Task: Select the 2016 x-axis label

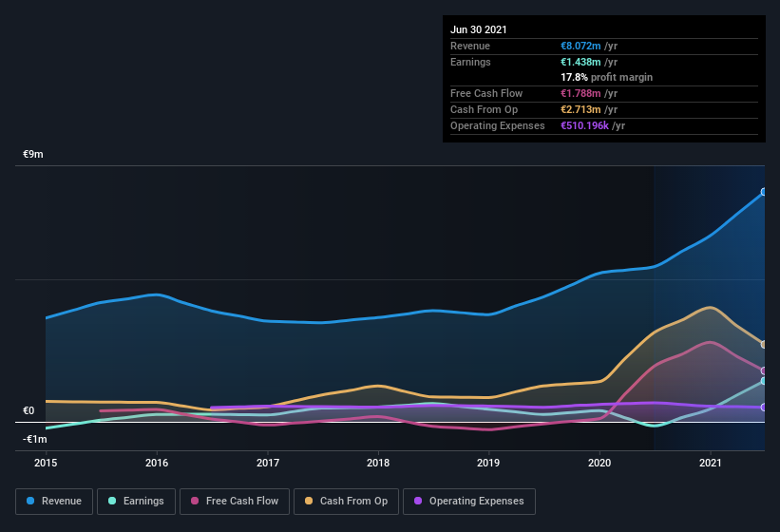Action: 157,463
